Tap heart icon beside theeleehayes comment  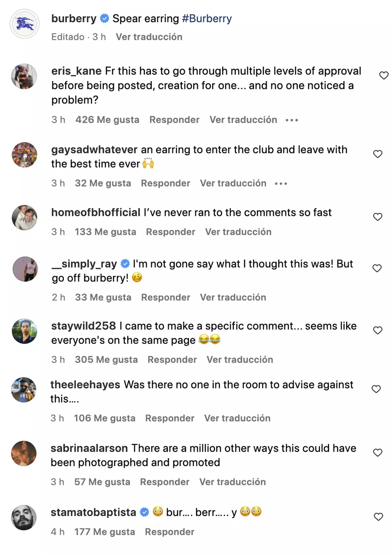pyautogui.click(x=376, y=389)
